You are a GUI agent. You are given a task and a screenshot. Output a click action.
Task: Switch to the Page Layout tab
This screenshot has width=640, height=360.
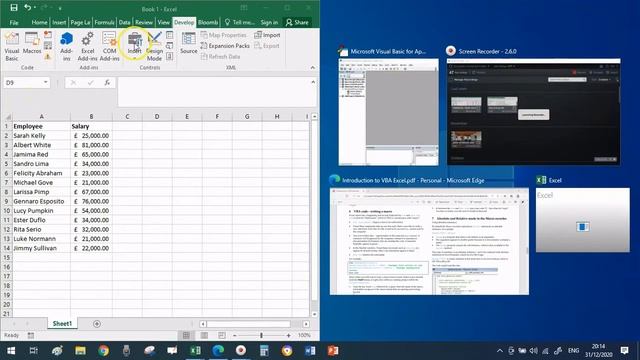(x=80, y=22)
